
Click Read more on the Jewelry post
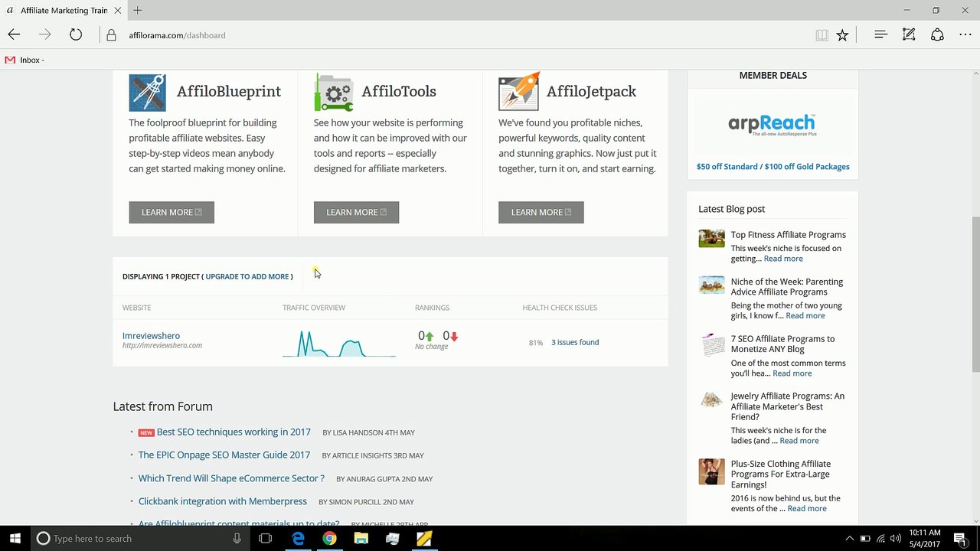point(799,441)
